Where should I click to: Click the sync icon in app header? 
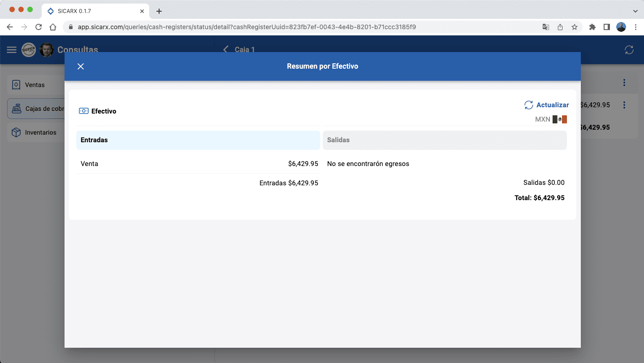(629, 50)
